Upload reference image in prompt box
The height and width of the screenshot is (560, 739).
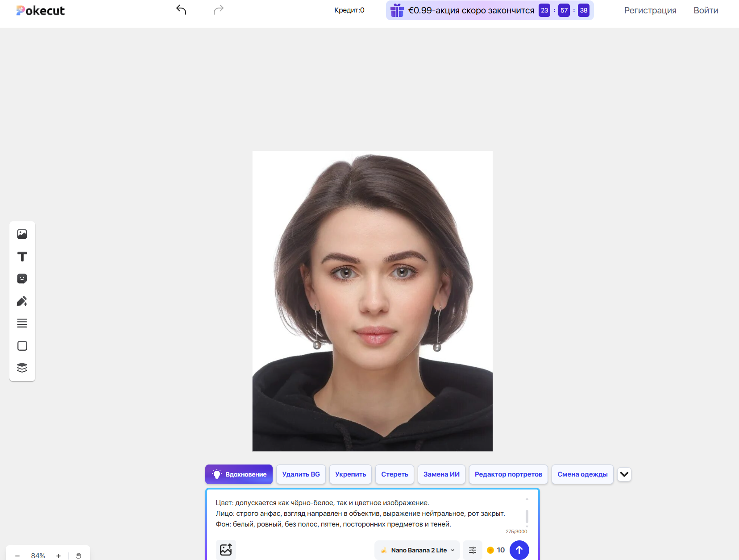226,550
